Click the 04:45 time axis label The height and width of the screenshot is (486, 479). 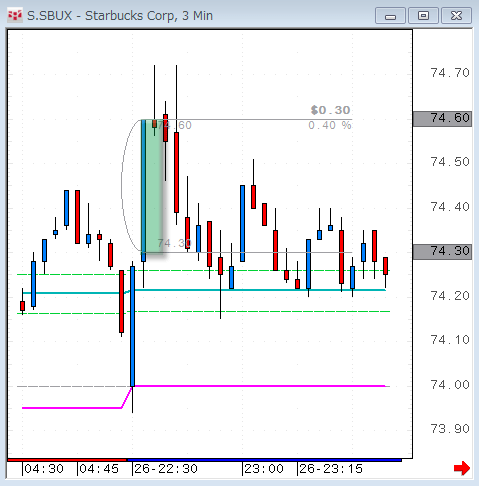[99, 469]
